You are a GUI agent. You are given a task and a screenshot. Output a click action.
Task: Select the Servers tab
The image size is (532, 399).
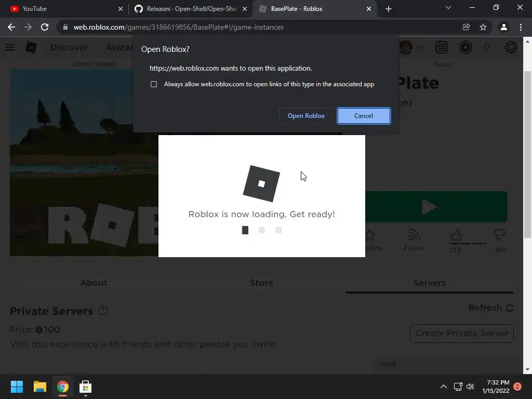click(430, 283)
